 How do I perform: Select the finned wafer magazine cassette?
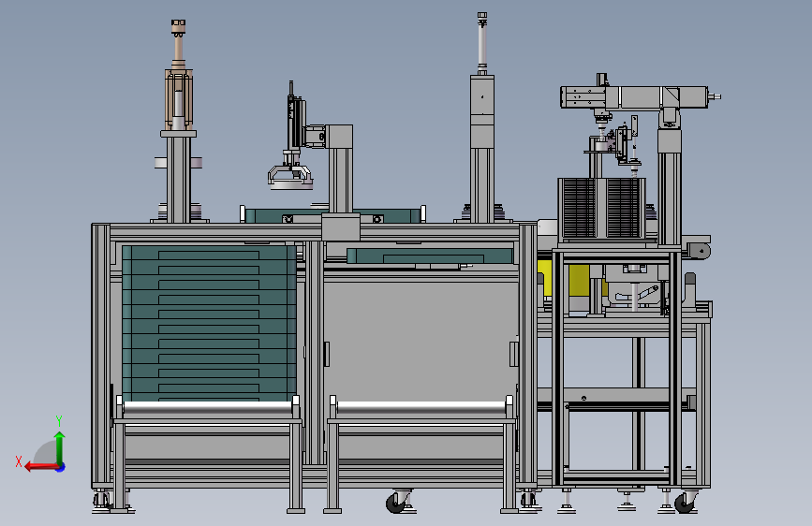pyautogui.click(x=602, y=208)
